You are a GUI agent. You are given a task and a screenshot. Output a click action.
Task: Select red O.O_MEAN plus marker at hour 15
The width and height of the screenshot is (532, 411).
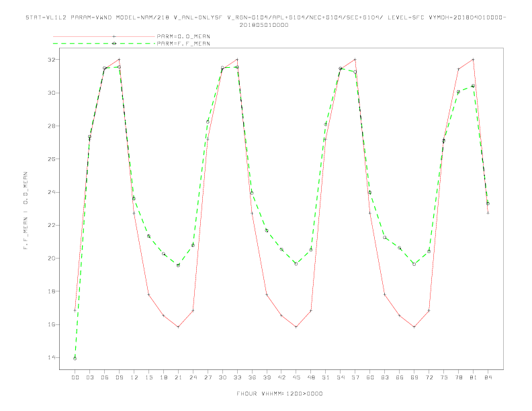click(148, 295)
